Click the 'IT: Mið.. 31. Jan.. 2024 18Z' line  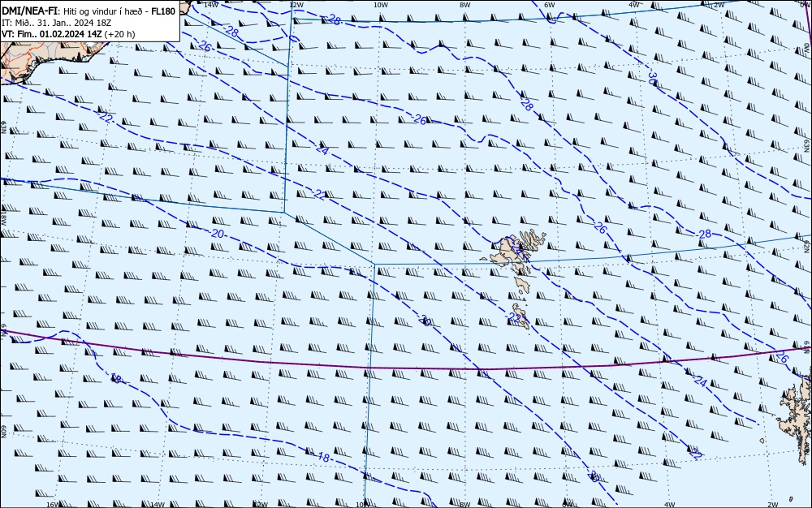[57, 23]
